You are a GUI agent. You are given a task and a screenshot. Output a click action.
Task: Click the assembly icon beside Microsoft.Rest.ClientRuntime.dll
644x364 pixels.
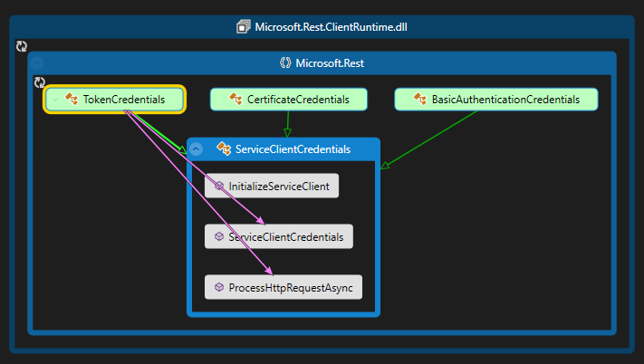[x=243, y=27]
